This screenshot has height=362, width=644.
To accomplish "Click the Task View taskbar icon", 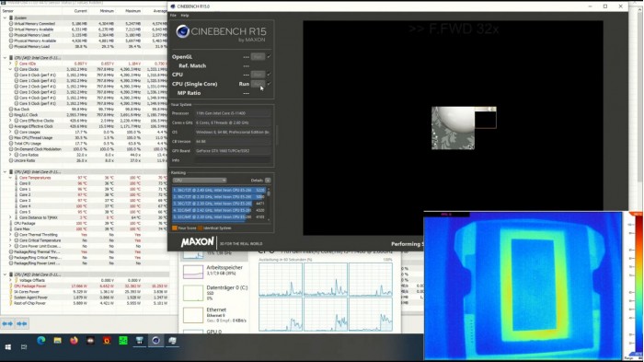I will [x=24, y=347].
